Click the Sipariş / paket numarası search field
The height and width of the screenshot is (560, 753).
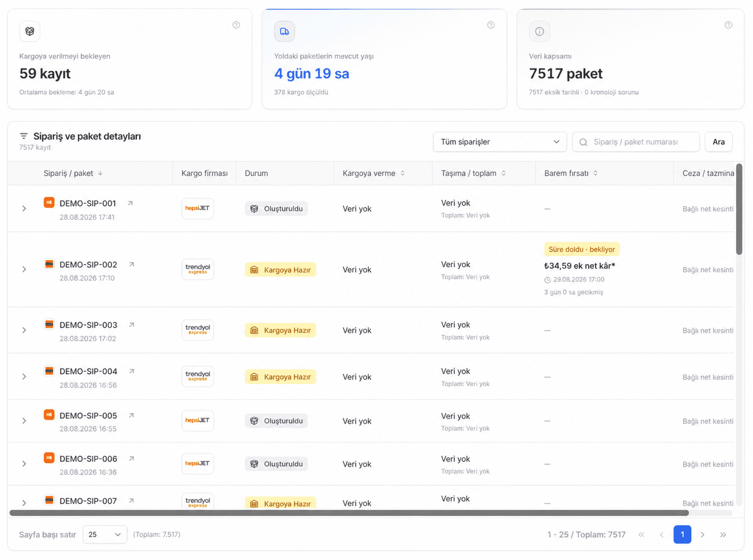(636, 142)
